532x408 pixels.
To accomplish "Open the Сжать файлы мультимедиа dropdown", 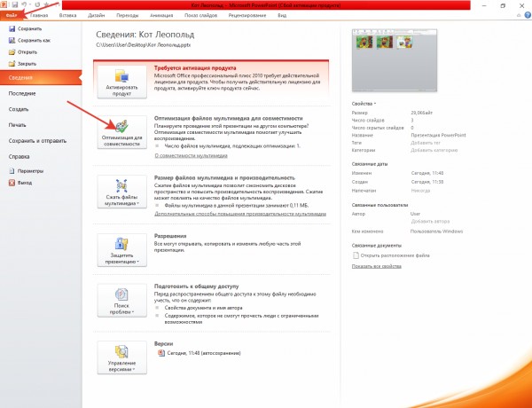I will coord(121,192).
